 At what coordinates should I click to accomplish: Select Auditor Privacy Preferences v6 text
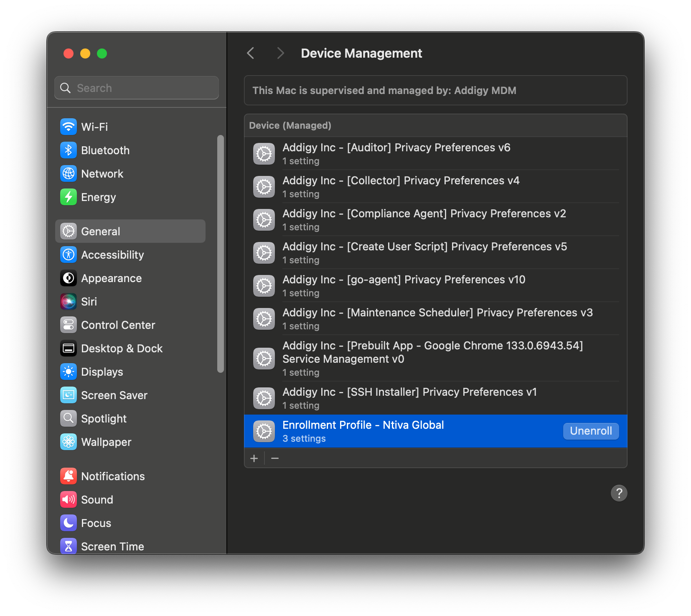(396, 148)
